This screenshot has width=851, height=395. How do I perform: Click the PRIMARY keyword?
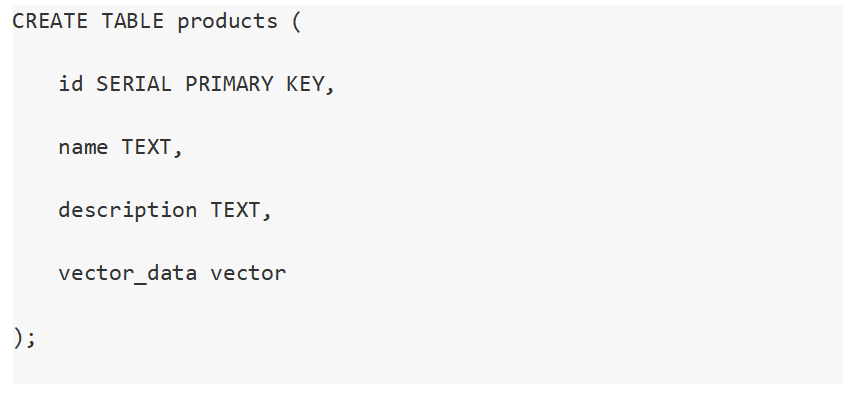click(229, 84)
